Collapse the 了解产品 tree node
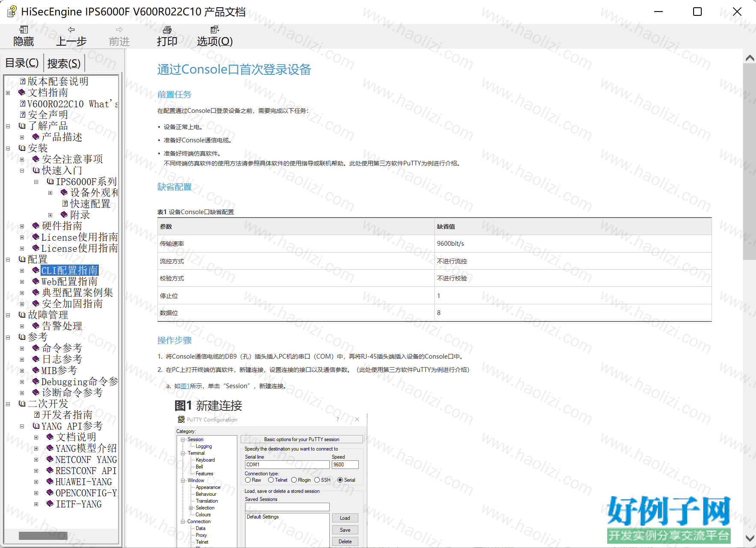 (x=8, y=126)
